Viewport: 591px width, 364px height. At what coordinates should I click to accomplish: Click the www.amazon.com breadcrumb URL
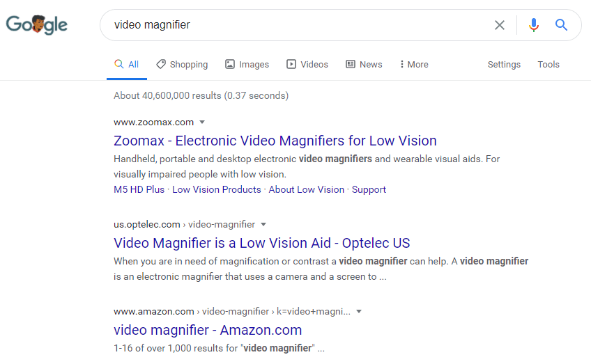coord(232,311)
